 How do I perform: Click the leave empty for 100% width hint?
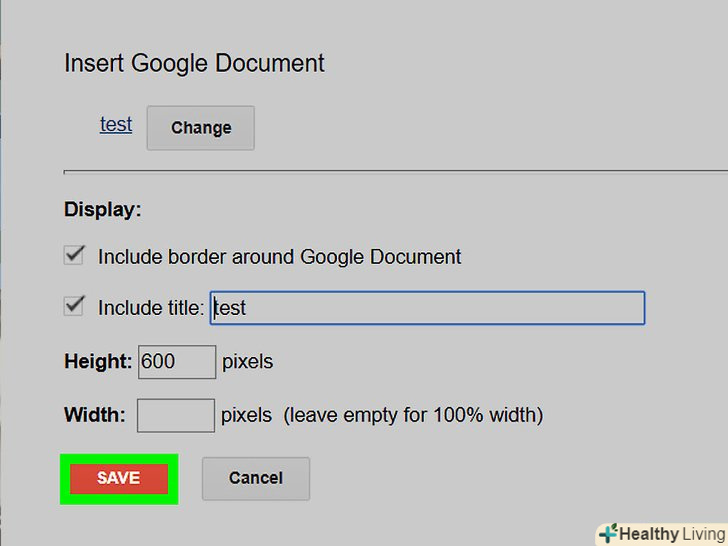[x=413, y=414]
